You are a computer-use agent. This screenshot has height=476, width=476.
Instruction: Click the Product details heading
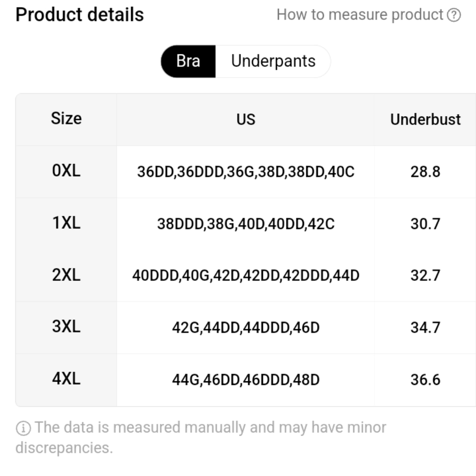click(x=80, y=15)
